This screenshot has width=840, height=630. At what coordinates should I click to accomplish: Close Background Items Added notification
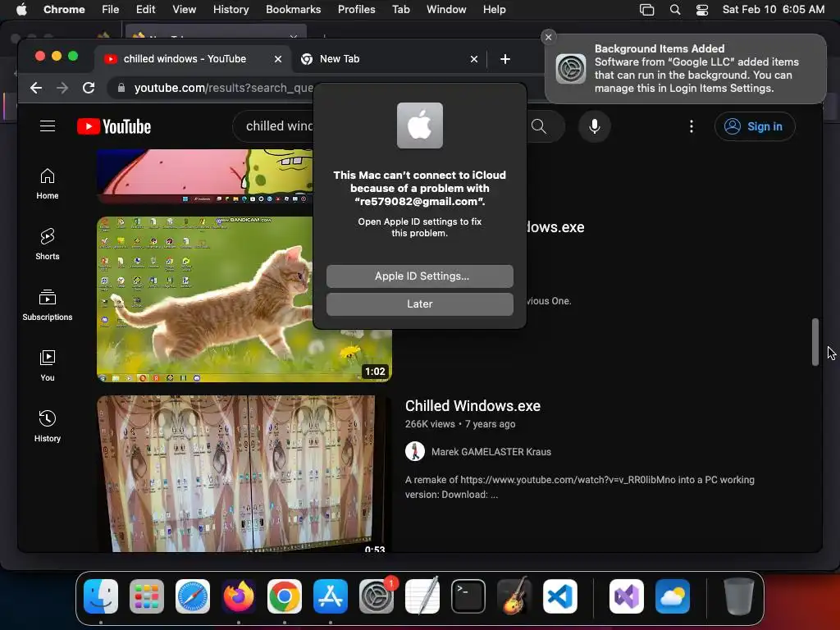pyautogui.click(x=548, y=37)
